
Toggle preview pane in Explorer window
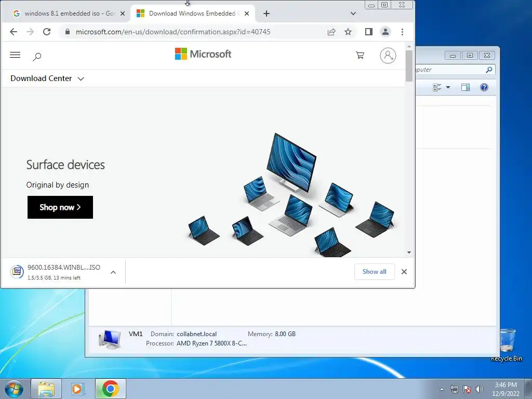point(465,87)
